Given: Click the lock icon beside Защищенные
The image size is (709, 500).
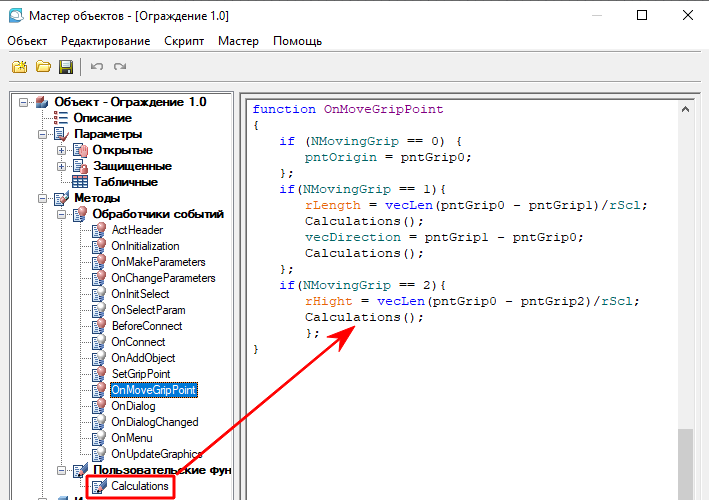Looking at the screenshot, I should [x=80, y=166].
